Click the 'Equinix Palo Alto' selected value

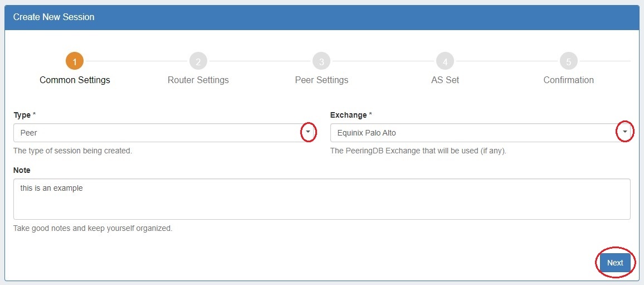point(367,133)
